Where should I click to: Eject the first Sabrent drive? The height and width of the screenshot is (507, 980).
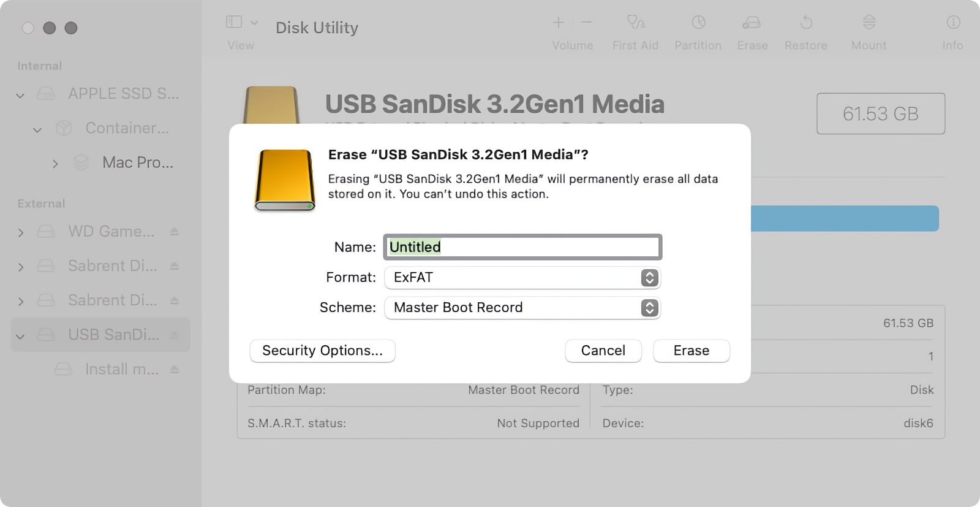pyautogui.click(x=175, y=266)
